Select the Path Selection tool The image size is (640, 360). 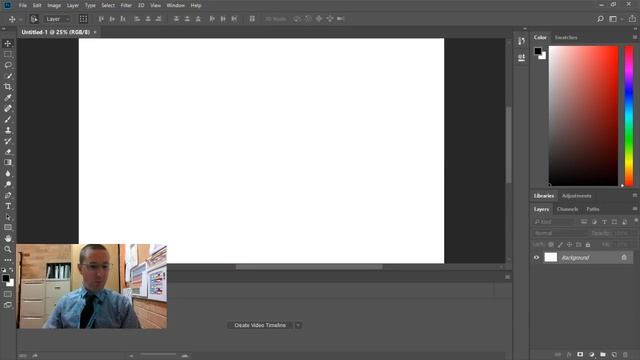pos(8,217)
